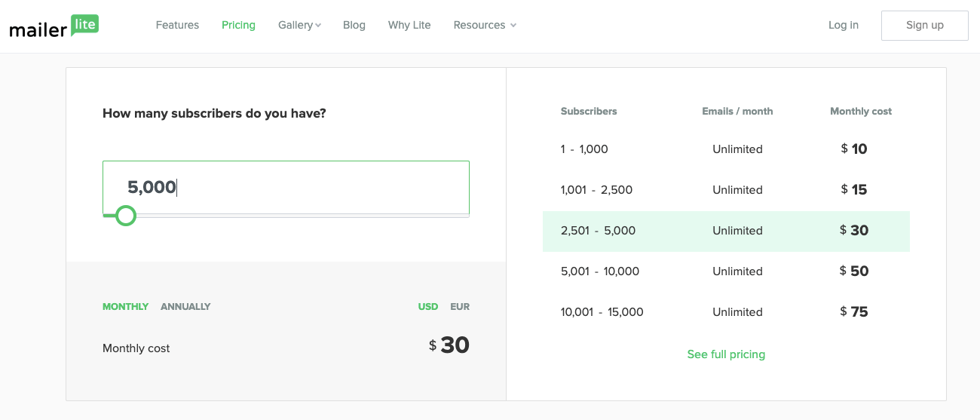
Task: Click the Subscribers column header
Action: (x=589, y=111)
